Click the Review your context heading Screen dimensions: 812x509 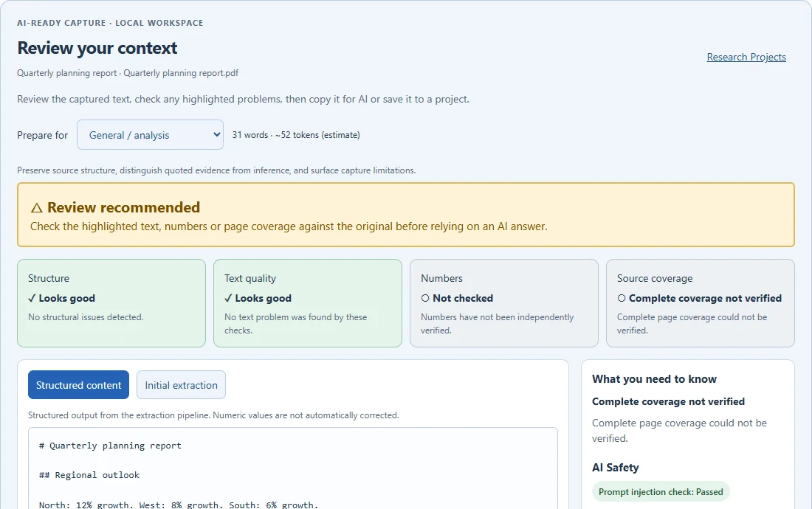pos(97,48)
